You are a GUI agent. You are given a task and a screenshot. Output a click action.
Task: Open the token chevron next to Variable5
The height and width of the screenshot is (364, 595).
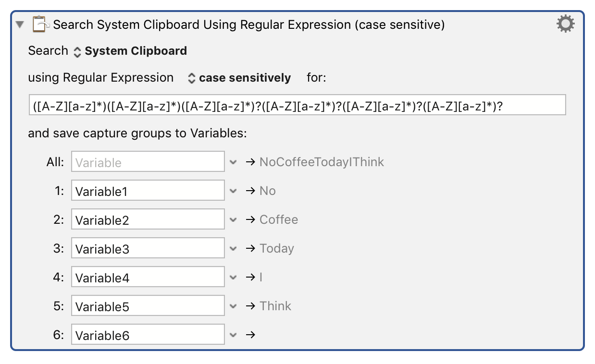coord(234,306)
